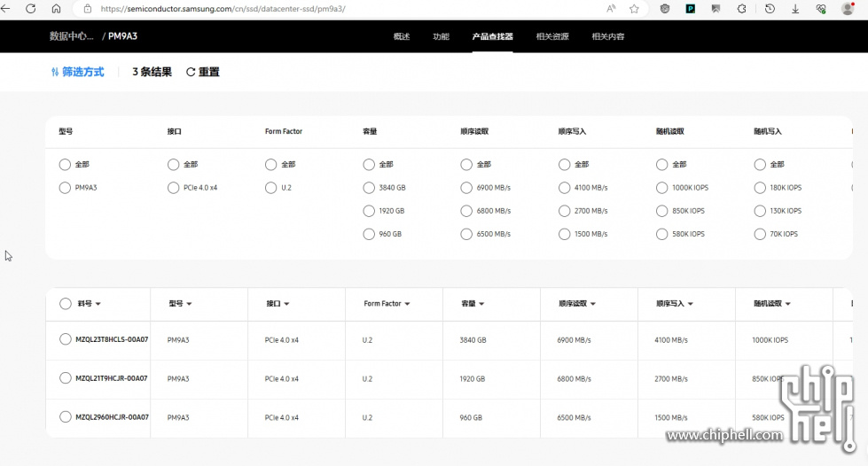Select 1920 GB capacity radio
This screenshot has height=466, width=868.
coord(369,211)
